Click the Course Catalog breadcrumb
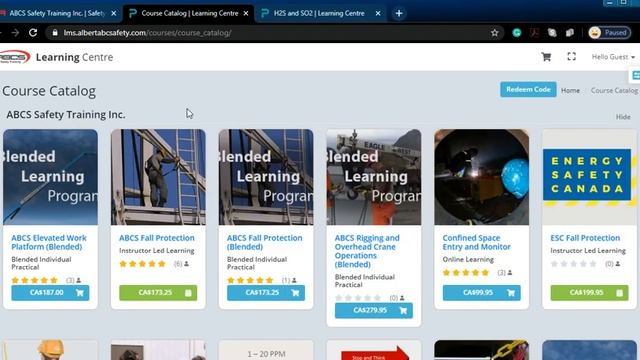 pyautogui.click(x=614, y=91)
